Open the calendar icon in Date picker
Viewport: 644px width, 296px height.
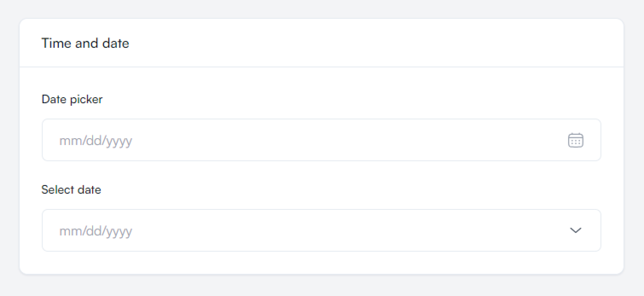pyautogui.click(x=576, y=140)
